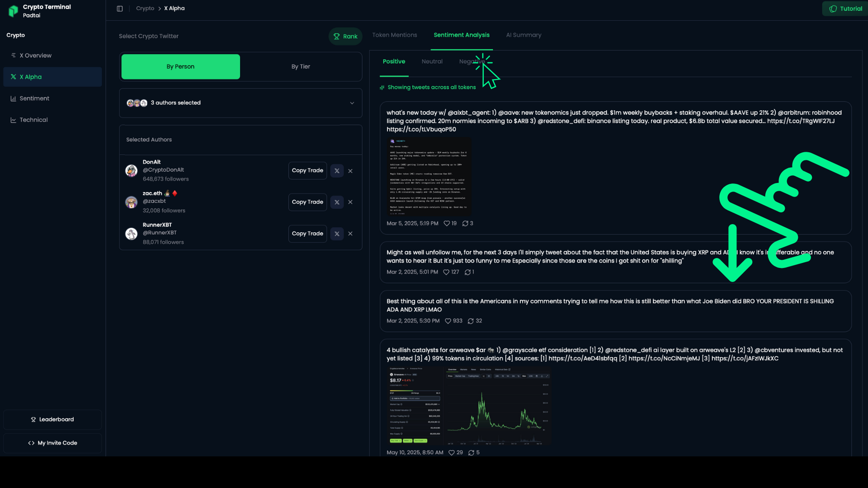Switch author selection to By Tier
868x488 pixels.
[x=301, y=66]
